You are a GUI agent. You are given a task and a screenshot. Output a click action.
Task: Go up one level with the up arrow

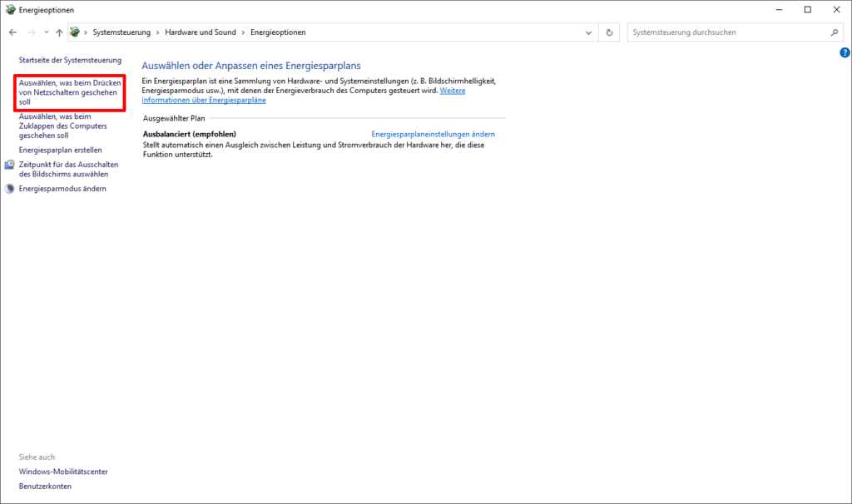tap(59, 32)
